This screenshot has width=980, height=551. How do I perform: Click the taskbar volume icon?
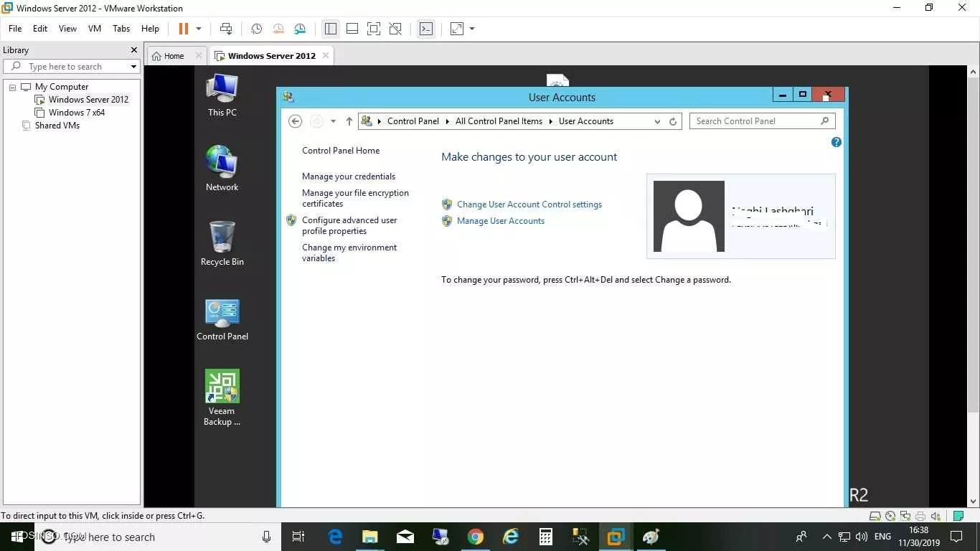click(862, 537)
